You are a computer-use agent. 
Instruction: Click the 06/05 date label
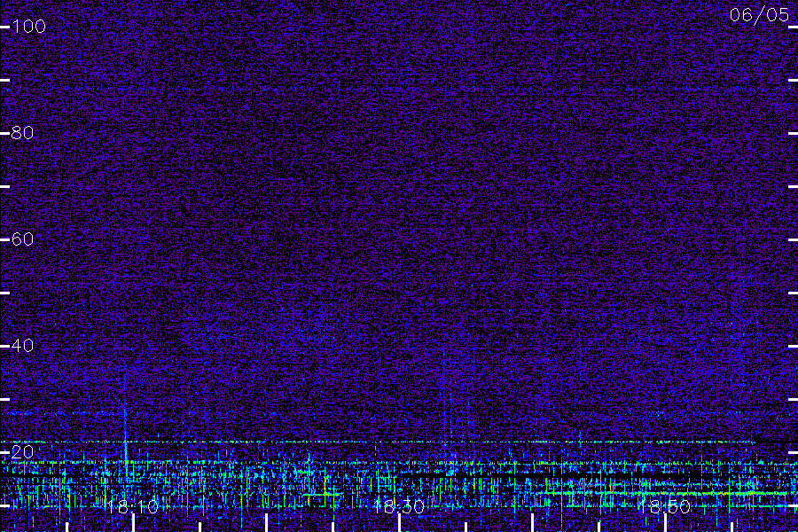point(759,15)
